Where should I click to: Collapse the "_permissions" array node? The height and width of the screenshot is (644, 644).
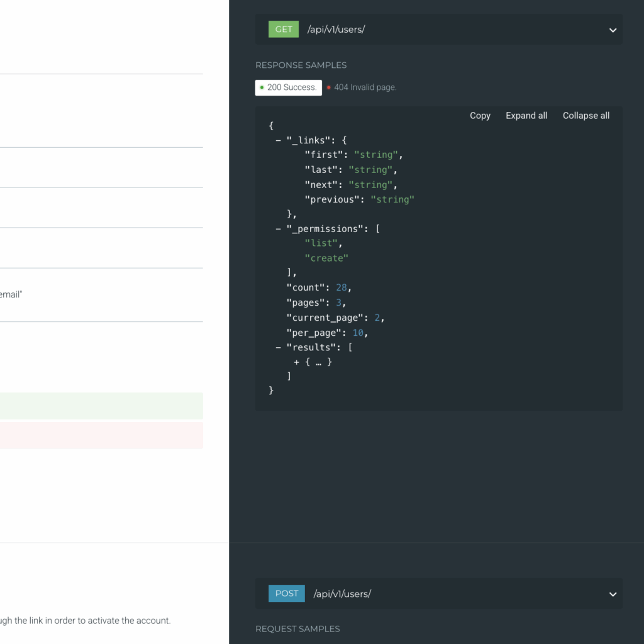coord(279,229)
